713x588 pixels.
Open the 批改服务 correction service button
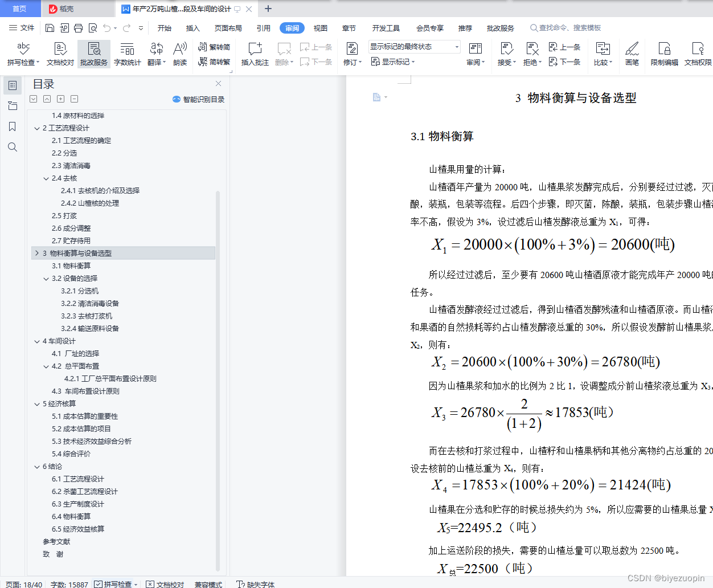[94, 54]
